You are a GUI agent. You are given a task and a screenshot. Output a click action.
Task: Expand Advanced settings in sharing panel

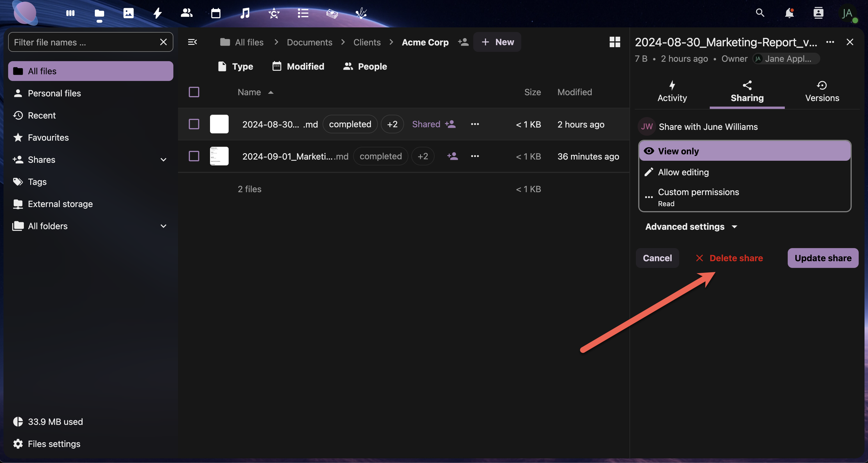tap(691, 227)
